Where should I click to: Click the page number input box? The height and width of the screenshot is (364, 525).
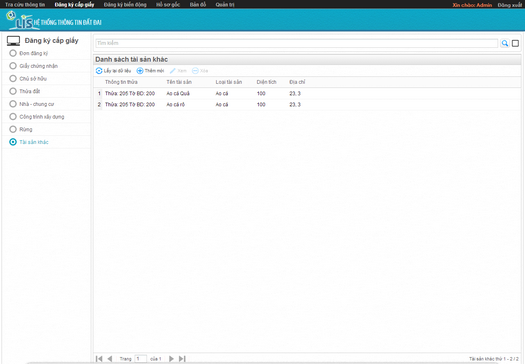pos(140,359)
